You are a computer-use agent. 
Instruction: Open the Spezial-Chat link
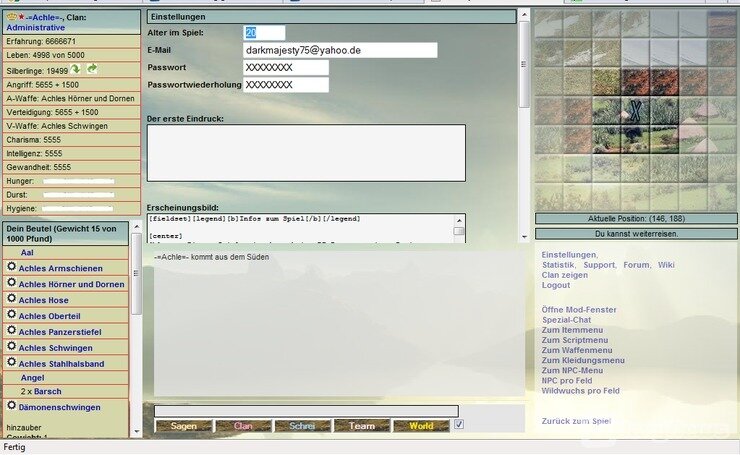click(566, 320)
